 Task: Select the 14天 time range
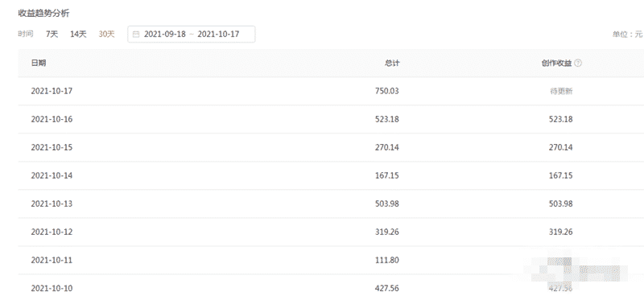point(78,34)
